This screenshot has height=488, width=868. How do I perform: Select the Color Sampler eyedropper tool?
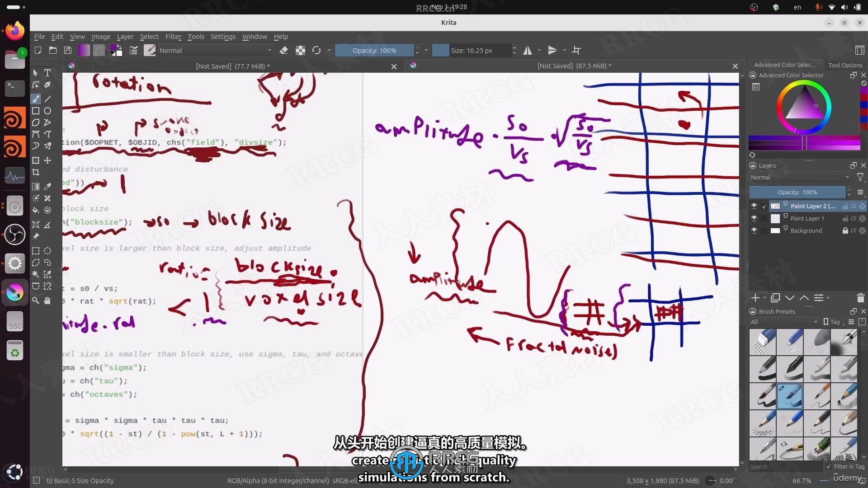click(x=47, y=187)
